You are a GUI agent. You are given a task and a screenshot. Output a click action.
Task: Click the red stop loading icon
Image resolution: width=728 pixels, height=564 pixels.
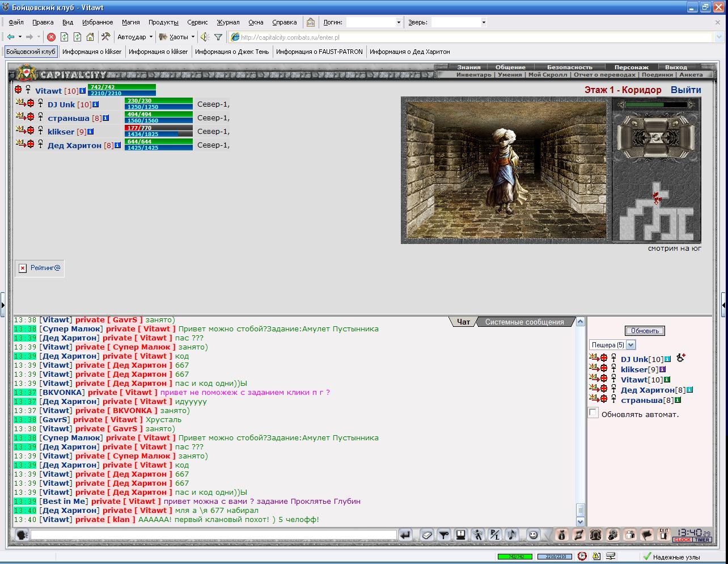pos(51,37)
